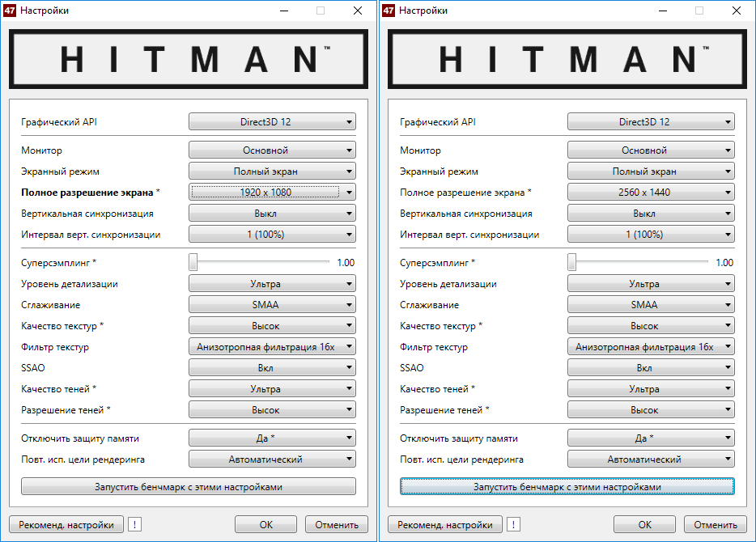The height and width of the screenshot is (542, 756).
Task: Open Монитор dropdown in left window
Action: [x=273, y=150]
